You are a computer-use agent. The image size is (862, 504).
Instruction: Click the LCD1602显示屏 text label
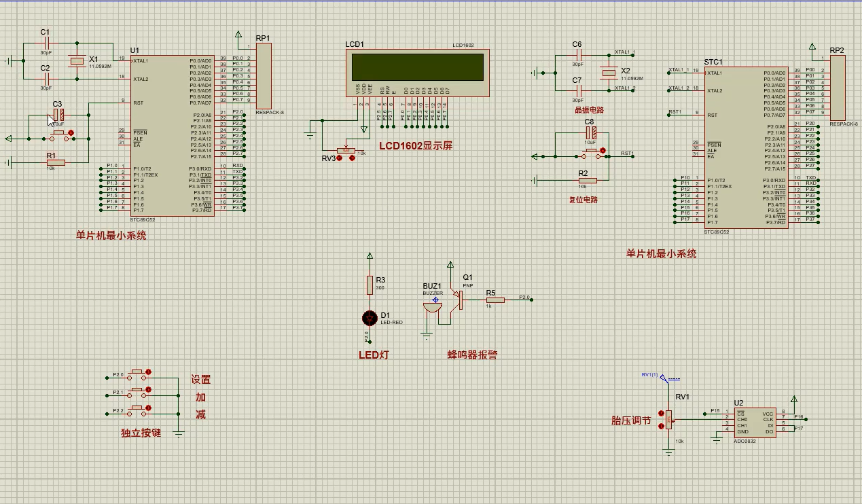click(416, 146)
